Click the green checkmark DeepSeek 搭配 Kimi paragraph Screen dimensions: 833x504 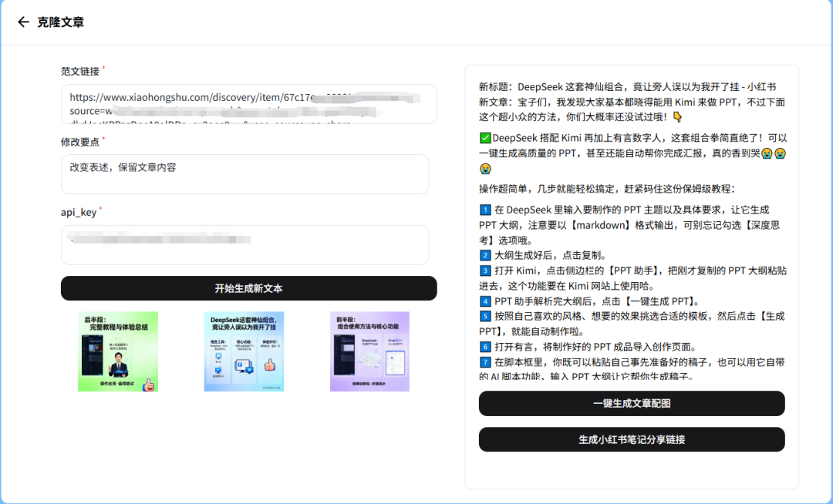coord(632,153)
